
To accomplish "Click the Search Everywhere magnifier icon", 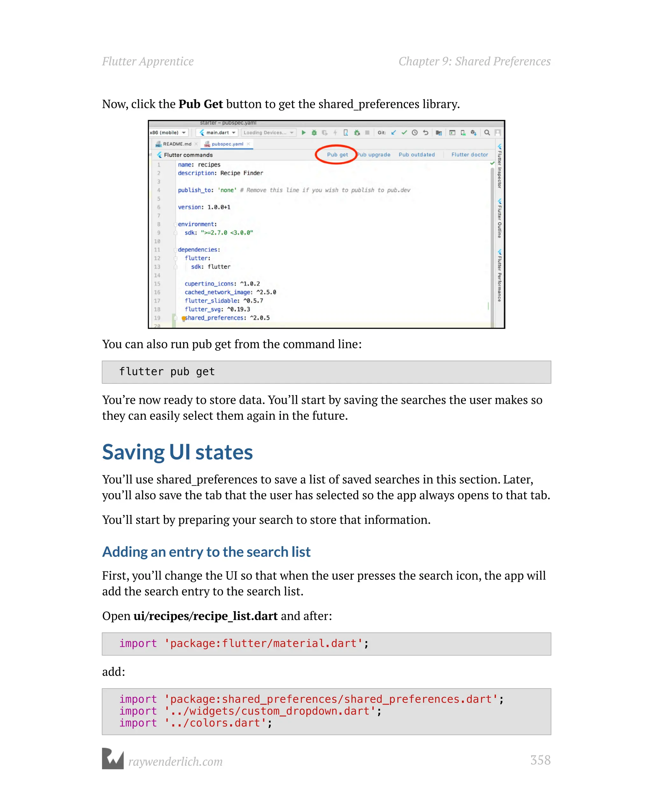I will [487, 133].
